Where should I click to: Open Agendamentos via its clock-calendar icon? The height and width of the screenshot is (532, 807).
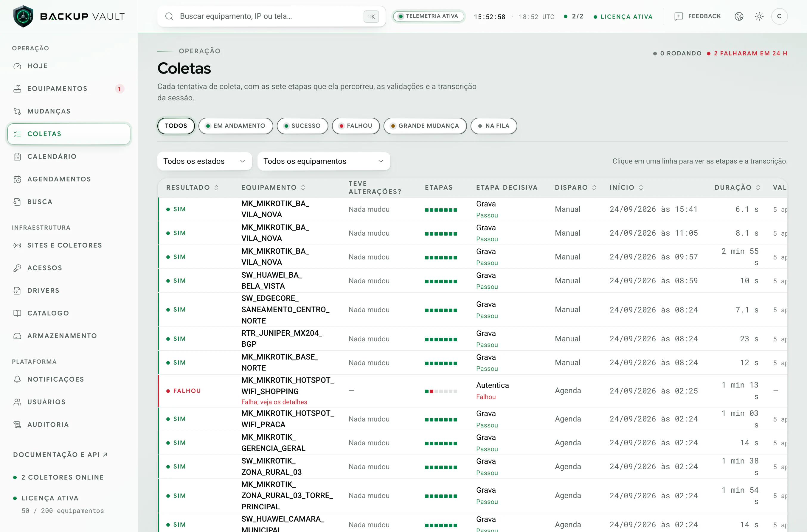17,179
